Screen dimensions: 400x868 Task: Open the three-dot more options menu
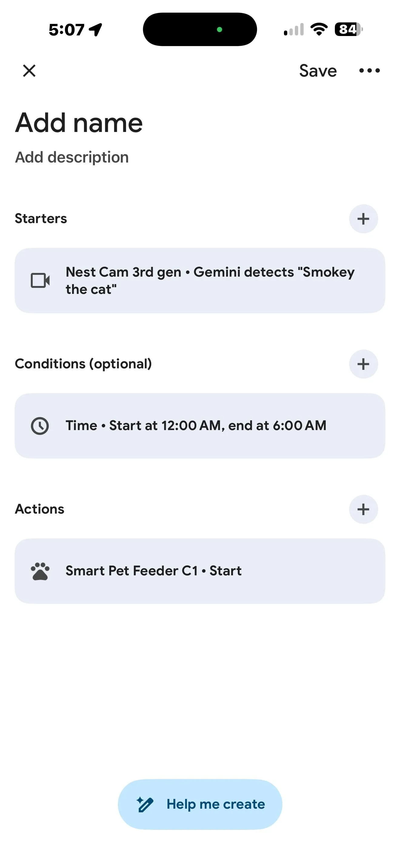(369, 71)
